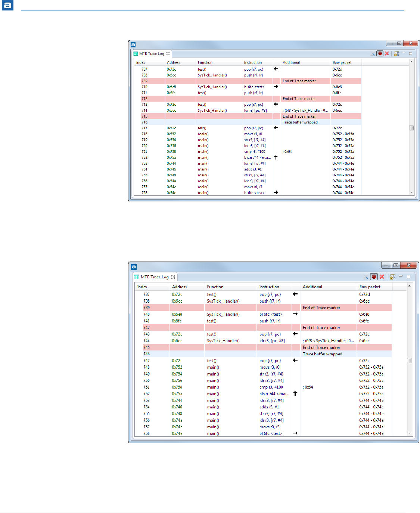Minimize the MTB Trace Log view in upper window
This screenshot has height=513, width=420.
tap(404, 53)
